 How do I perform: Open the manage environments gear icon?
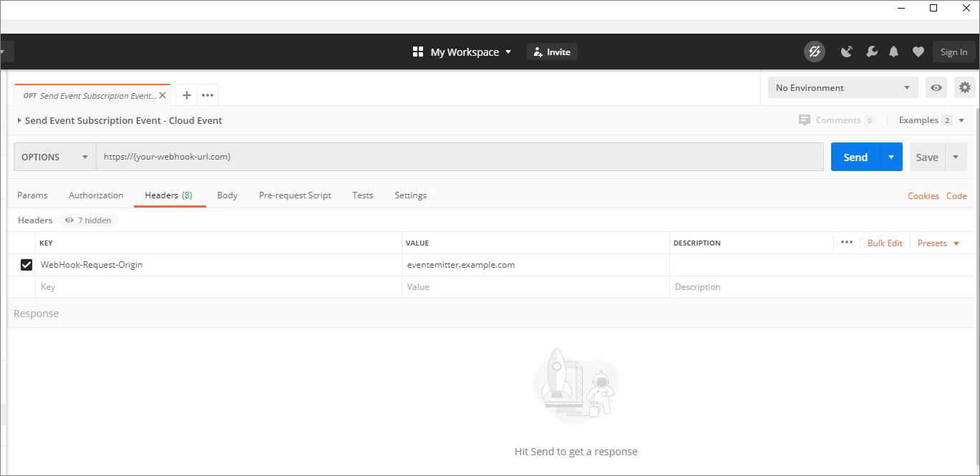[965, 87]
